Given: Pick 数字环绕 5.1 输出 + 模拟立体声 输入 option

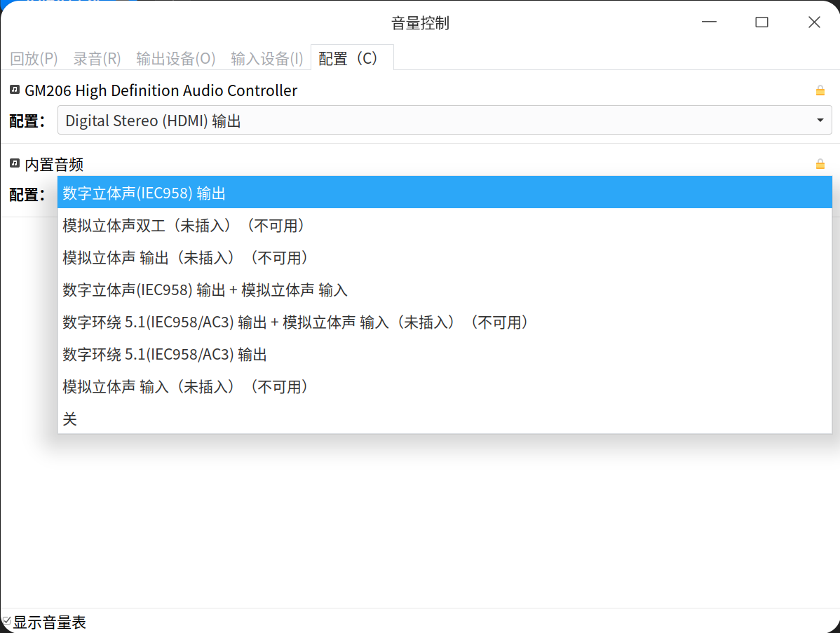Looking at the screenshot, I should (445, 322).
